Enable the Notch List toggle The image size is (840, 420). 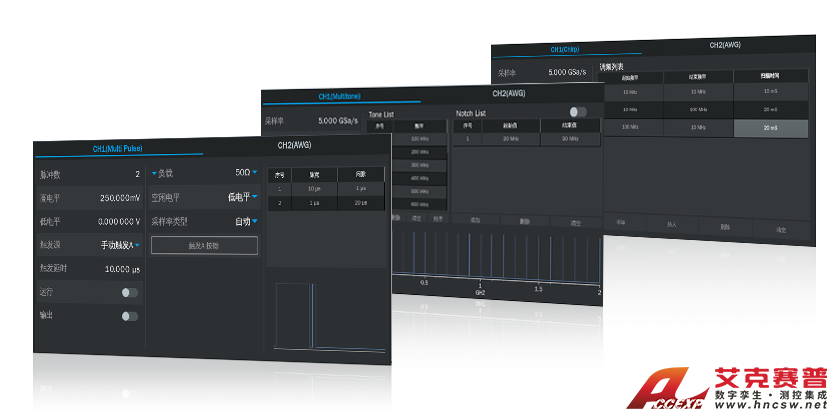(x=577, y=113)
